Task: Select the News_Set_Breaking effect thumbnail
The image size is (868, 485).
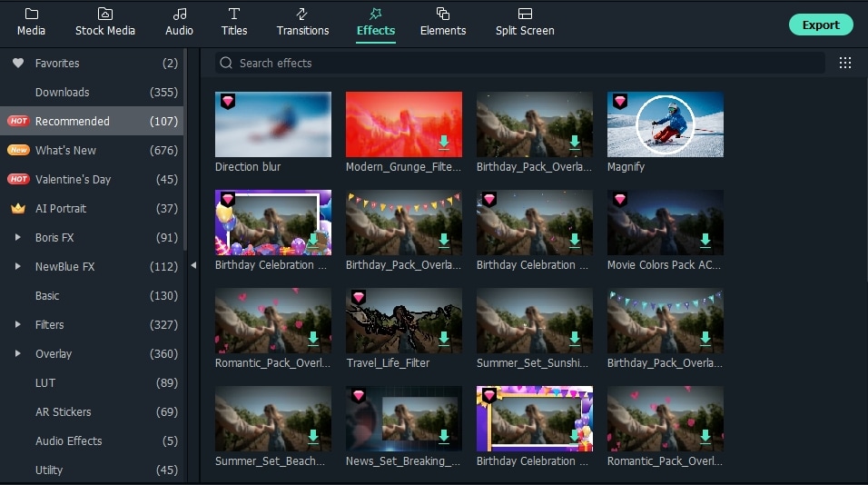Action: (404, 419)
